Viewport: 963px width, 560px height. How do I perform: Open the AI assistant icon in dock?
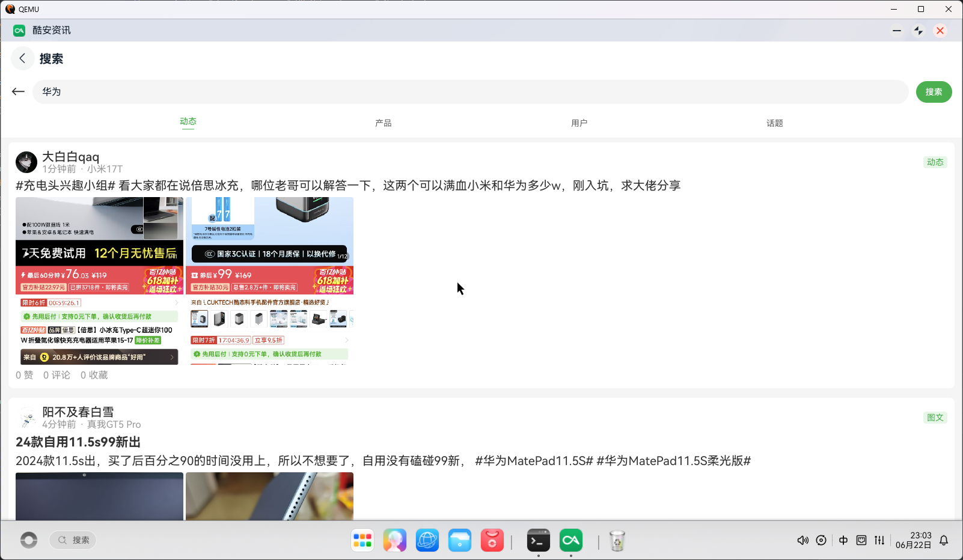[395, 541]
